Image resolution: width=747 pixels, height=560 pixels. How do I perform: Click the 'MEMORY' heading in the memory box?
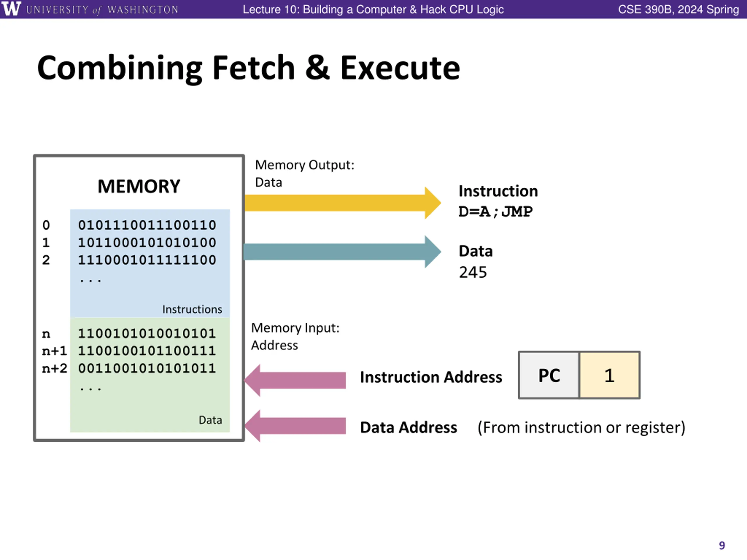point(139,186)
